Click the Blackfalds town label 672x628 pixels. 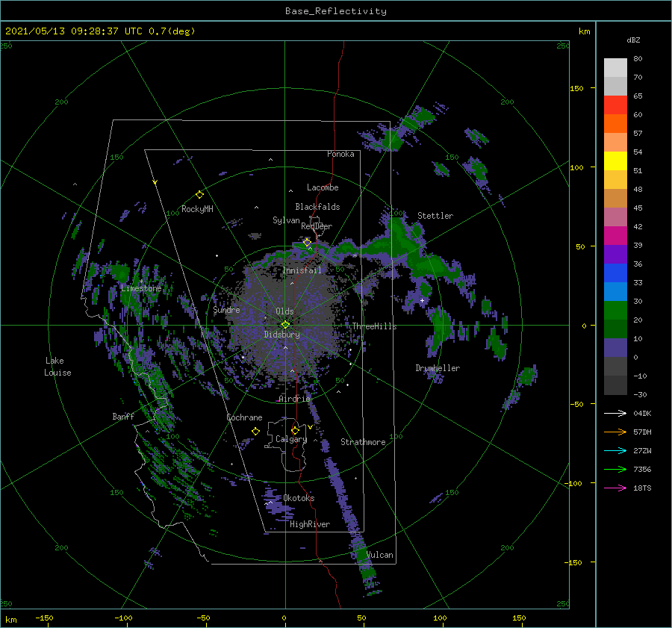(317, 207)
